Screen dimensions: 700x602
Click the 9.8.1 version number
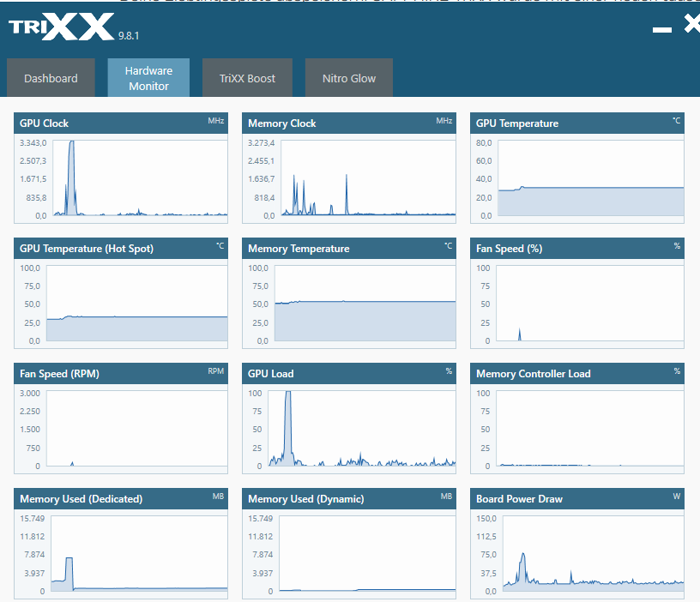(x=129, y=36)
